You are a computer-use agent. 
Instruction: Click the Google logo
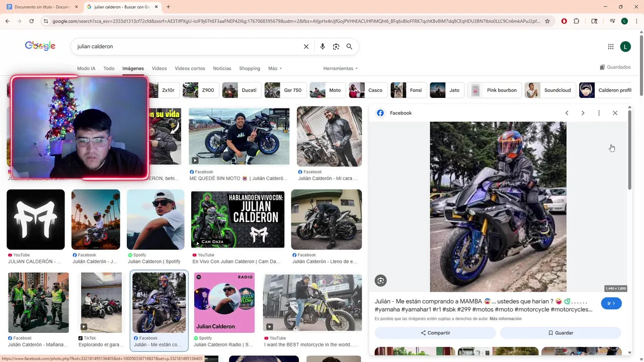point(40,46)
